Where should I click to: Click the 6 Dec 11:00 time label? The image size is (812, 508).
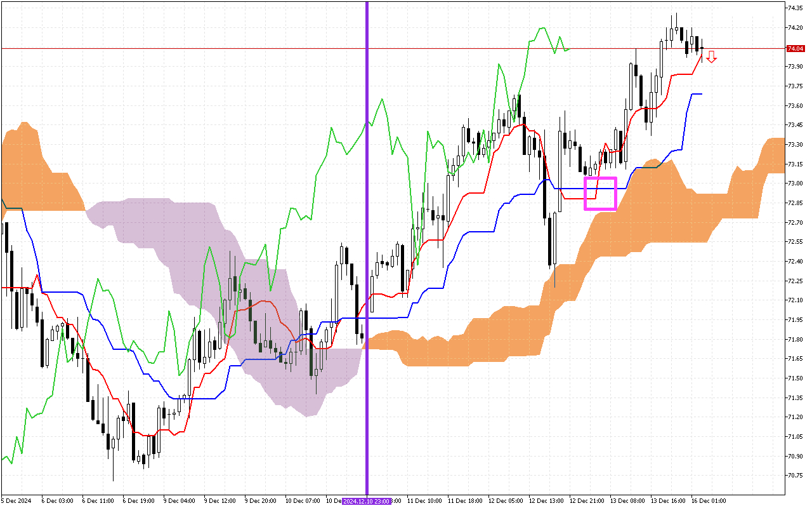(98, 501)
